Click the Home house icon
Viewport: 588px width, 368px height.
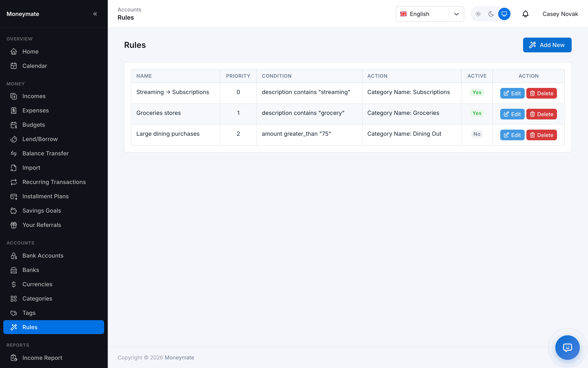pos(14,52)
